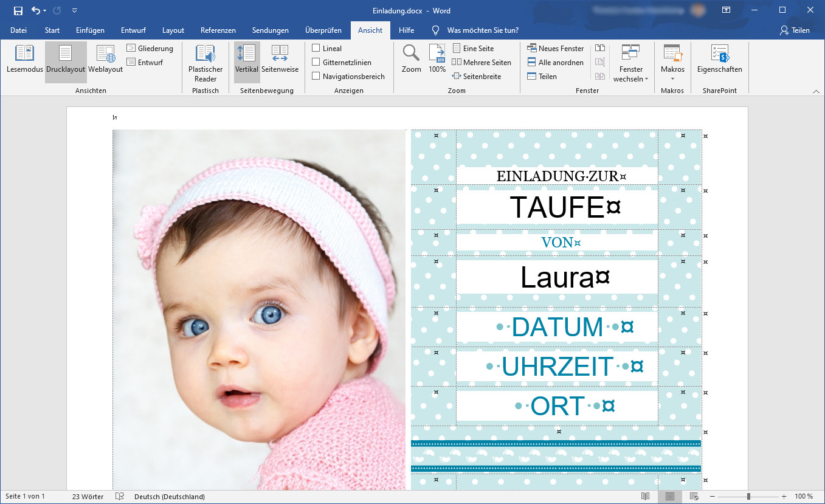Toggle Gitternetzlinien checkbox

click(316, 62)
